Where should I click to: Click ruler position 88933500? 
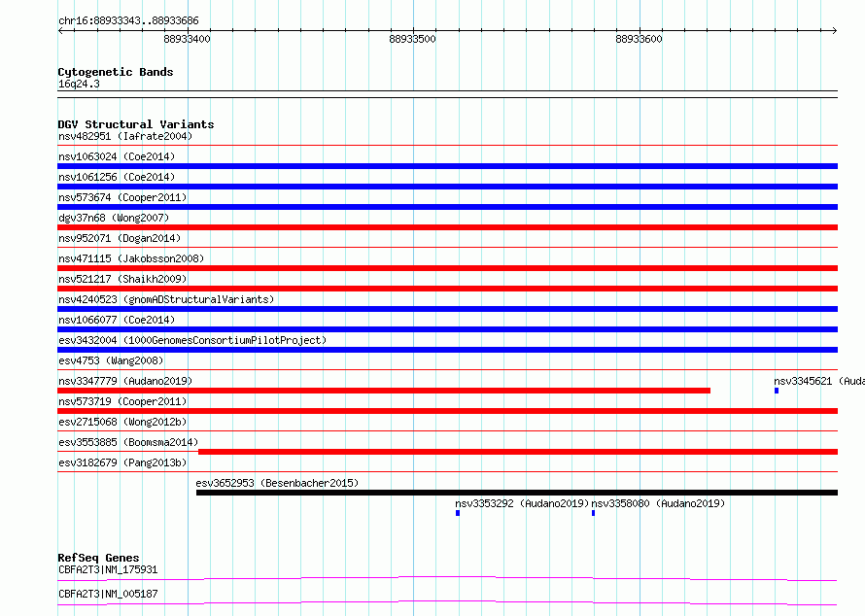coord(413,39)
